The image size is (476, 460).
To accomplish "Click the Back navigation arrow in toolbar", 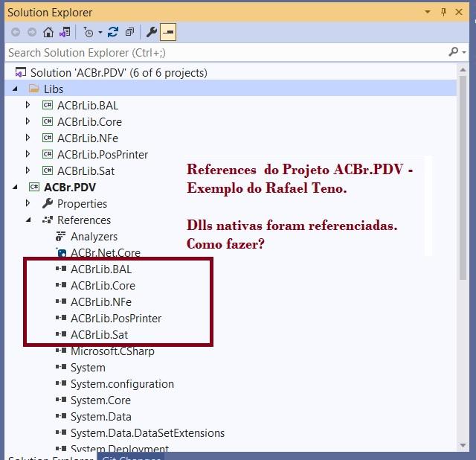I will point(16,32).
